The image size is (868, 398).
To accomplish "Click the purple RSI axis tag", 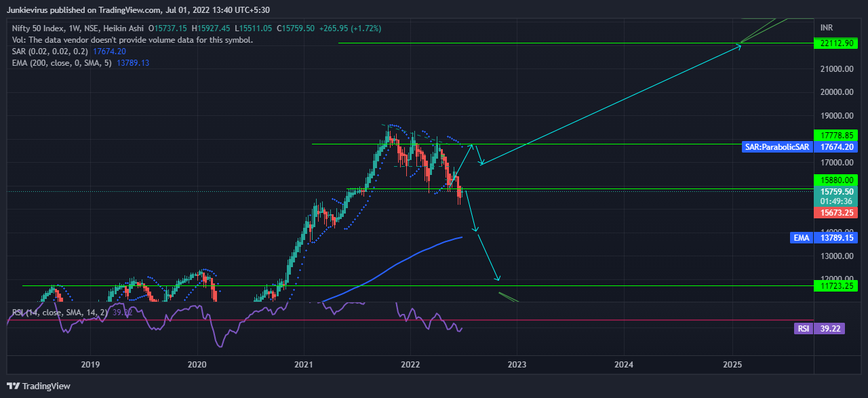I will click(802, 328).
